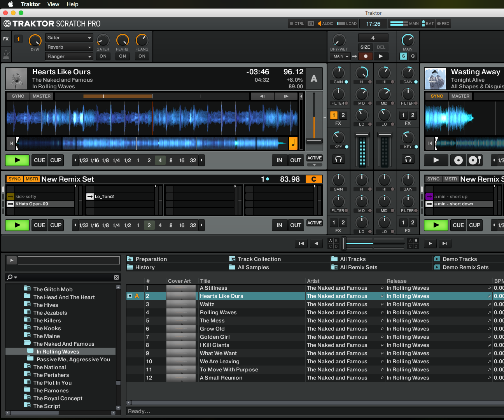Click the orange note icon on deck A stripe
This screenshot has width=504, height=420.
pyautogui.click(x=293, y=143)
